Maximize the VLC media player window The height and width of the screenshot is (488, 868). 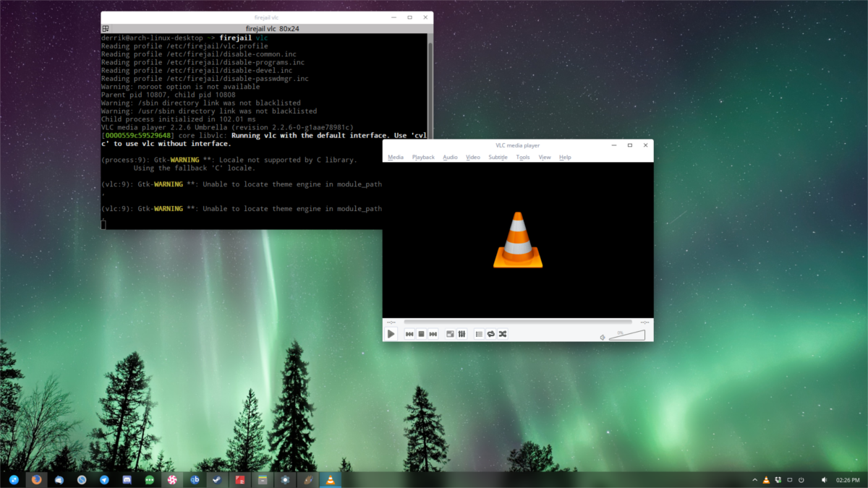629,145
